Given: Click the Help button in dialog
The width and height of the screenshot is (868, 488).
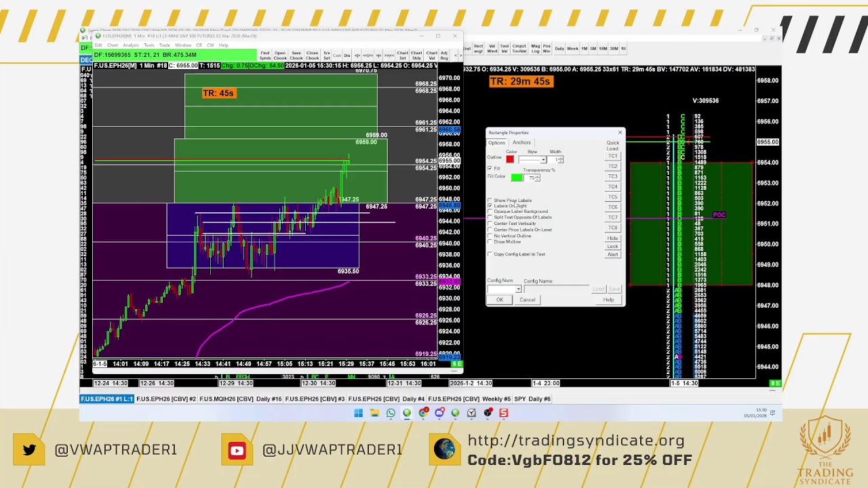Looking at the screenshot, I should click(609, 300).
